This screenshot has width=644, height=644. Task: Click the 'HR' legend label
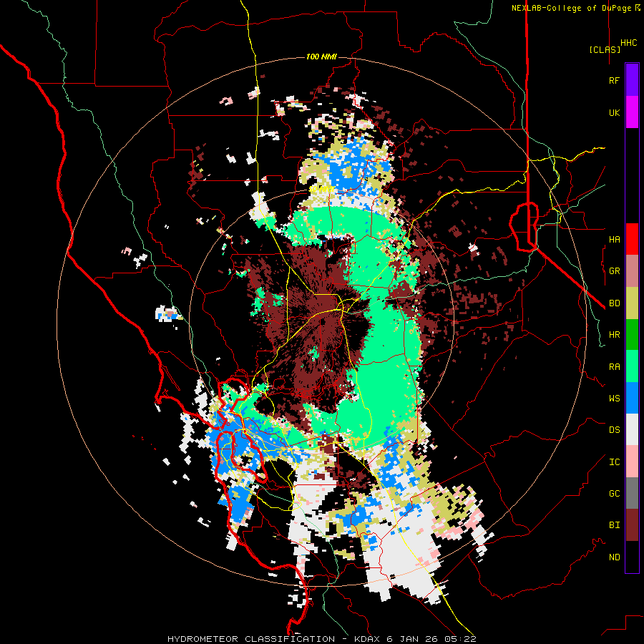click(614, 335)
